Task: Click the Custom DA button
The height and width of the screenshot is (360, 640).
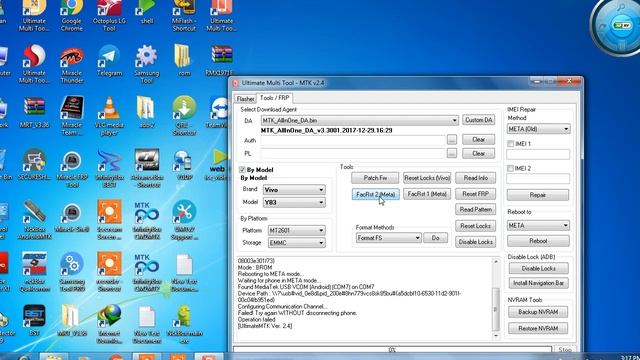Action: [479, 120]
